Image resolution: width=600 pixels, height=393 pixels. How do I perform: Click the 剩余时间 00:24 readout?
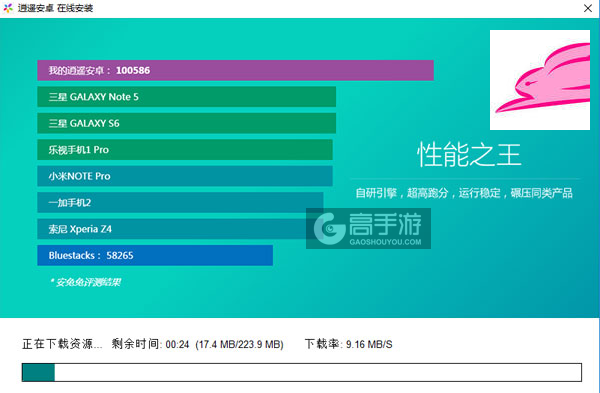[x=150, y=344]
